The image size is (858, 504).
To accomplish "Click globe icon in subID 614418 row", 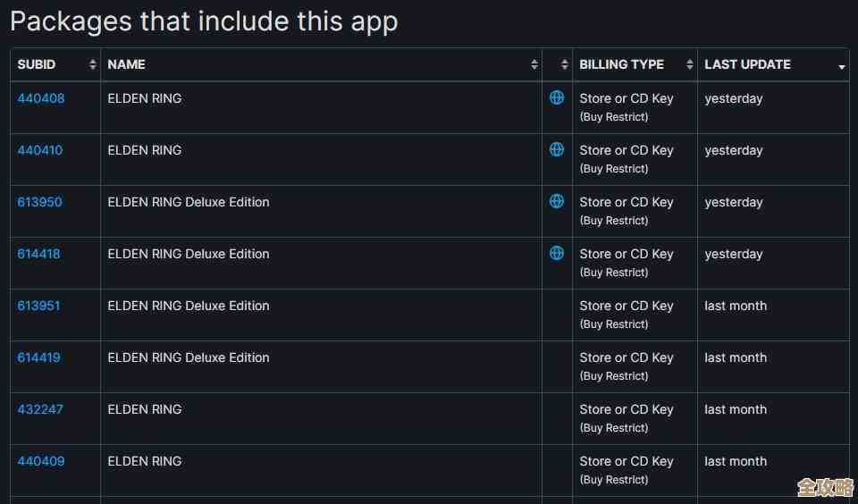I will [x=557, y=253].
